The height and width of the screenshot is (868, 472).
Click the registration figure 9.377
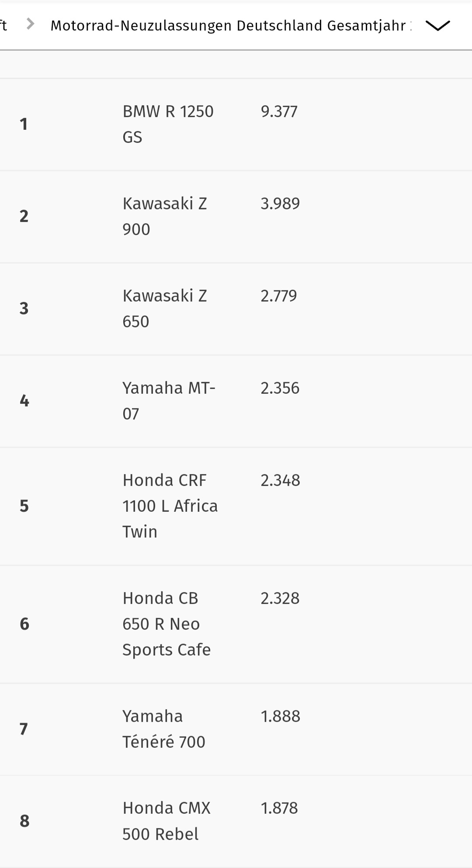tap(279, 111)
